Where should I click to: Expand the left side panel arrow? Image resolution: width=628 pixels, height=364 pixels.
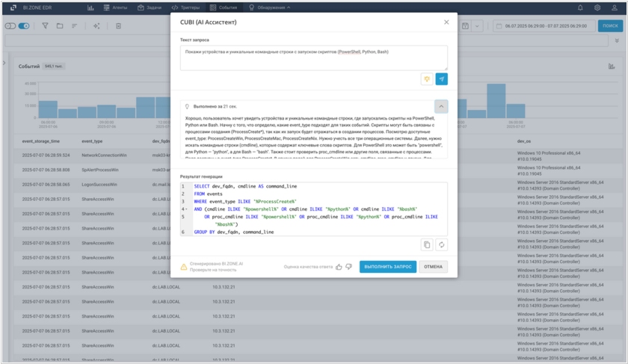[4, 63]
